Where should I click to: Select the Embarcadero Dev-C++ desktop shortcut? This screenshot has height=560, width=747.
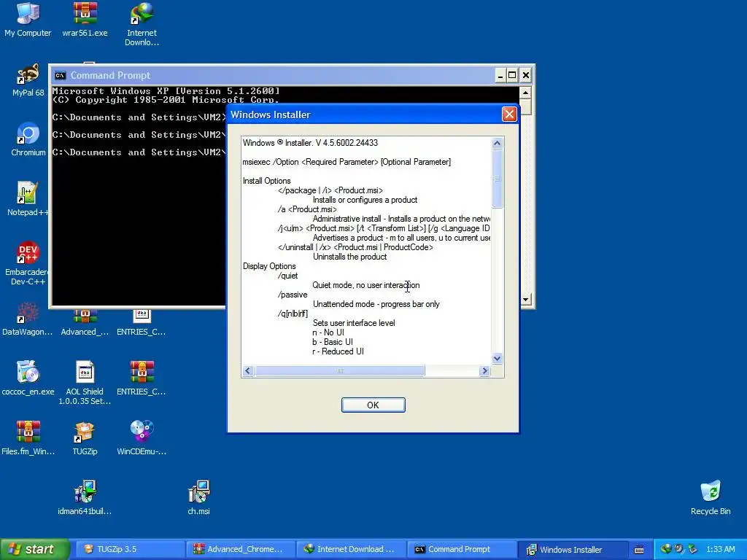(x=27, y=263)
